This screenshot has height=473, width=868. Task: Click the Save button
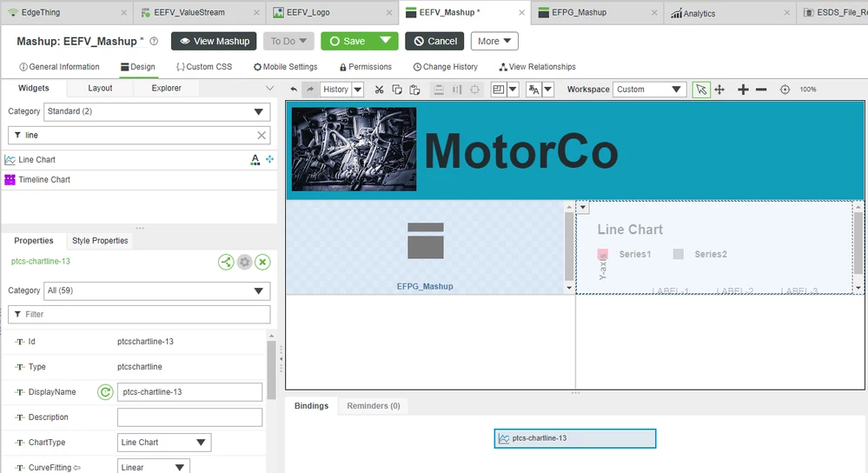tap(348, 41)
